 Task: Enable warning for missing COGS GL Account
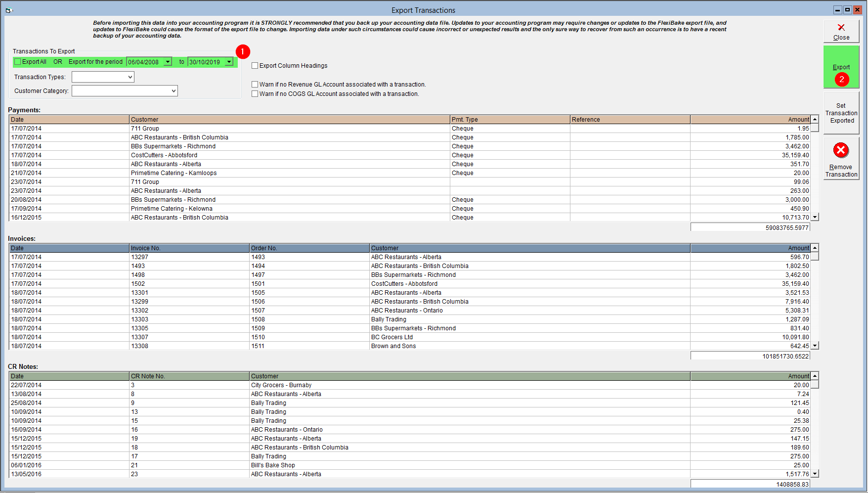click(255, 94)
